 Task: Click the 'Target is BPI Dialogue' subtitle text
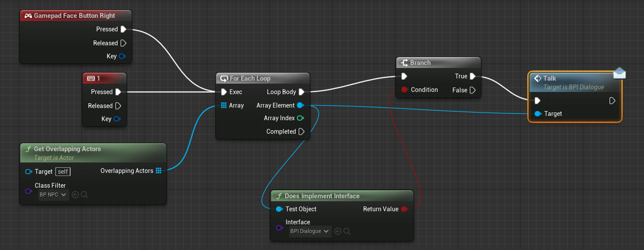tap(573, 87)
